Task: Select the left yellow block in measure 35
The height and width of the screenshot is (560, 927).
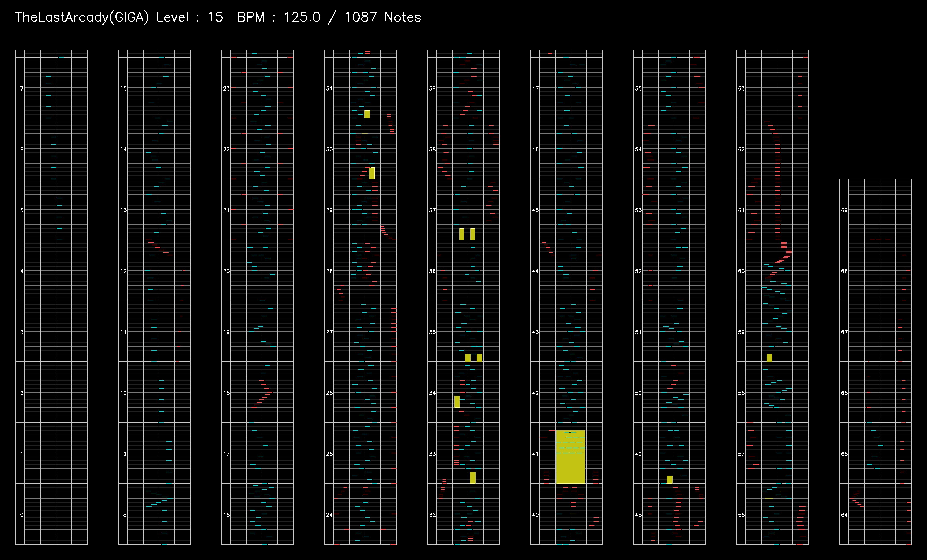Action: click(x=468, y=358)
